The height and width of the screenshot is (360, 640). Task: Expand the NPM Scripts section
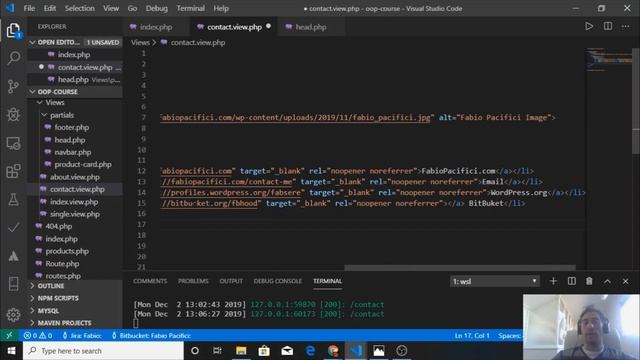(x=75, y=298)
